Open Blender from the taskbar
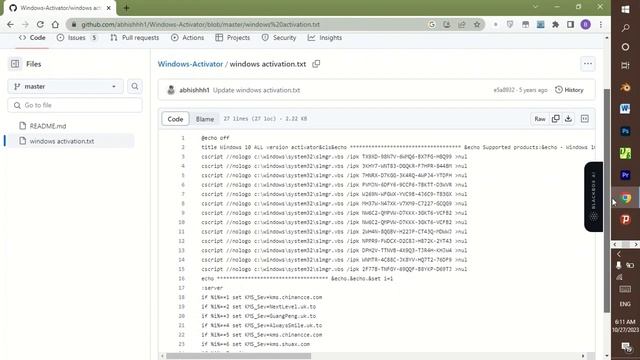This screenshot has width=640, height=360. click(x=625, y=87)
